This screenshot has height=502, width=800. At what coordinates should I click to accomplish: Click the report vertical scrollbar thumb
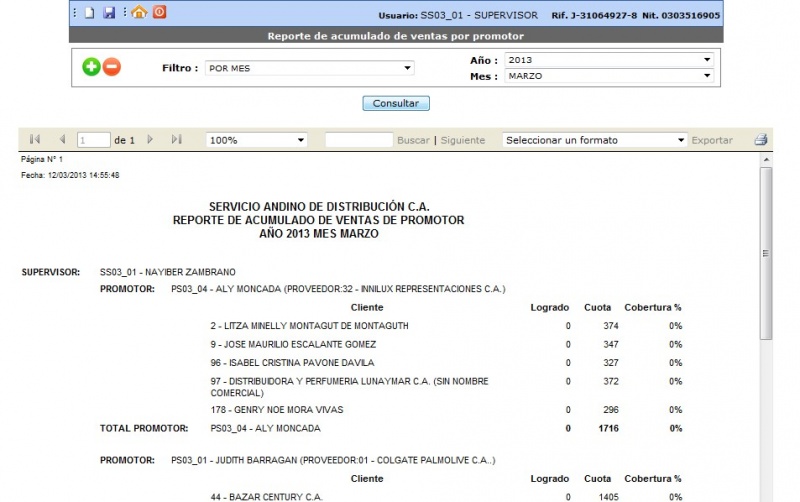coord(766,253)
